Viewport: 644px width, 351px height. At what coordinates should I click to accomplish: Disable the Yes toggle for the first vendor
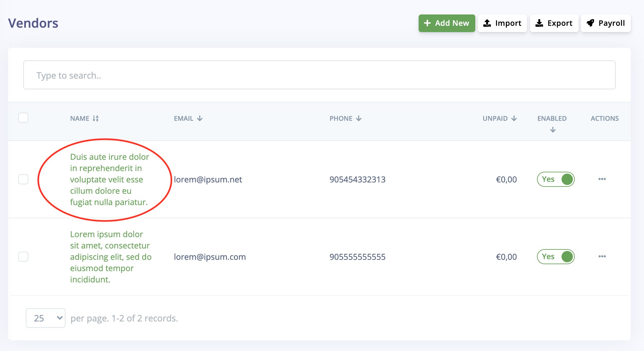pos(556,179)
